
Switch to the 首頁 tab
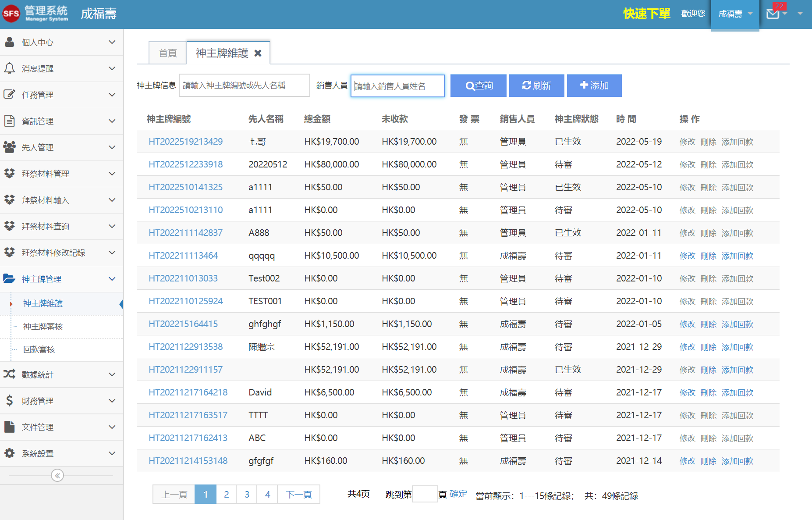(x=167, y=53)
